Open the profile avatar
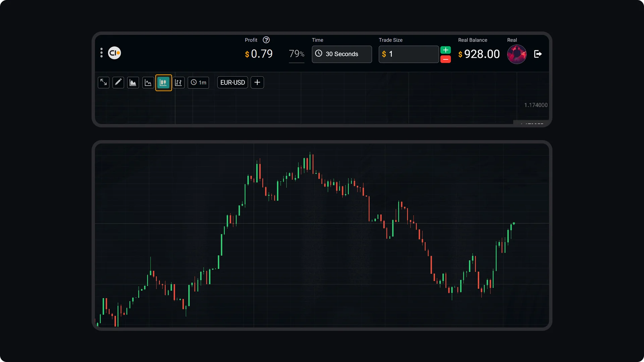Image resolution: width=644 pixels, height=362 pixels. point(517,54)
